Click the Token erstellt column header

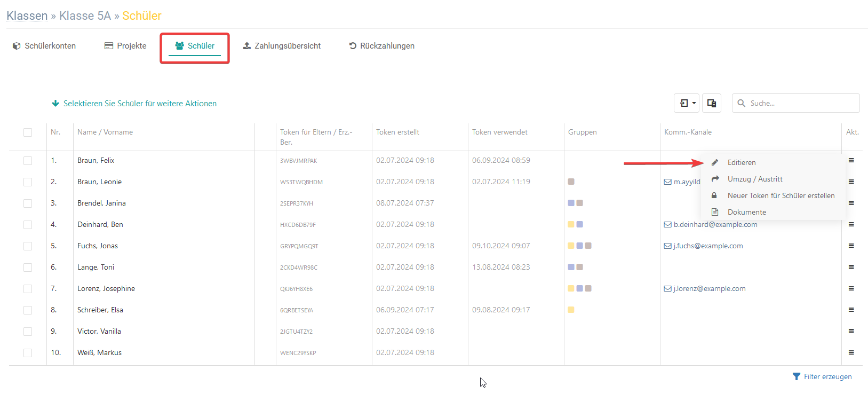tap(397, 132)
